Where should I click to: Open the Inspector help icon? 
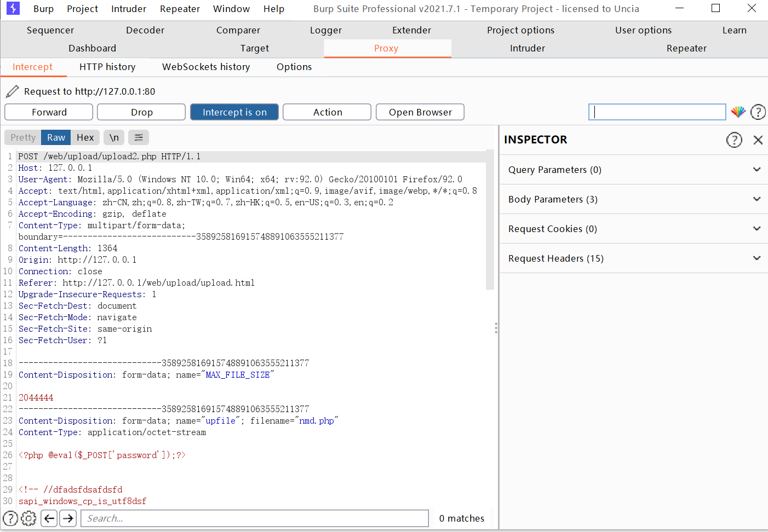734,140
